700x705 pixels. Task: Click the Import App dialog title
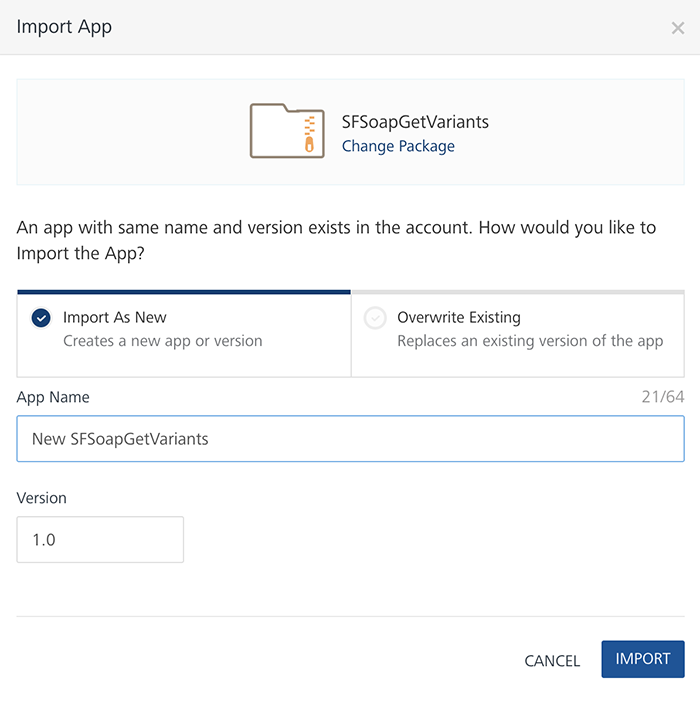(64, 27)
